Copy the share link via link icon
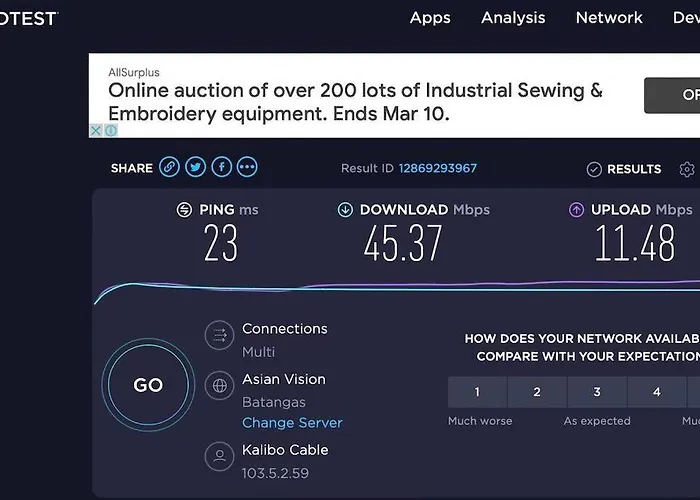700x500 pixels. click(169, 167)
